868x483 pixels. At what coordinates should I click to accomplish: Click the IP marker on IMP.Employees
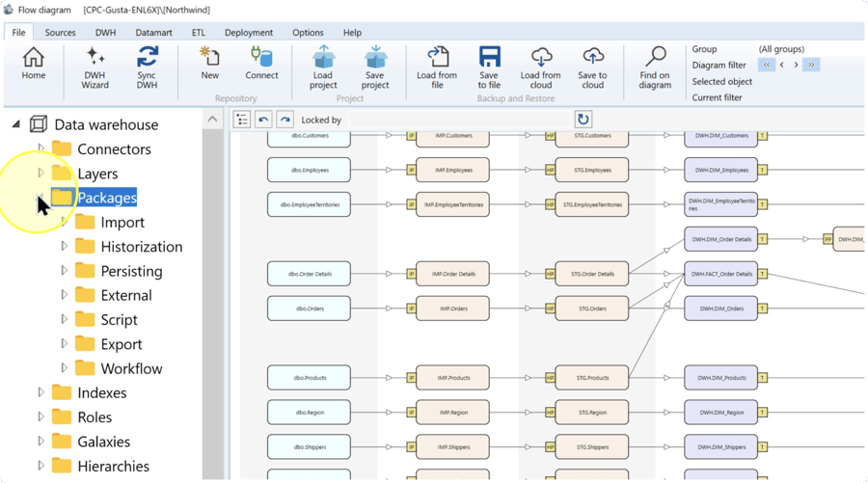pyautogui.click(x=411, y=170)
